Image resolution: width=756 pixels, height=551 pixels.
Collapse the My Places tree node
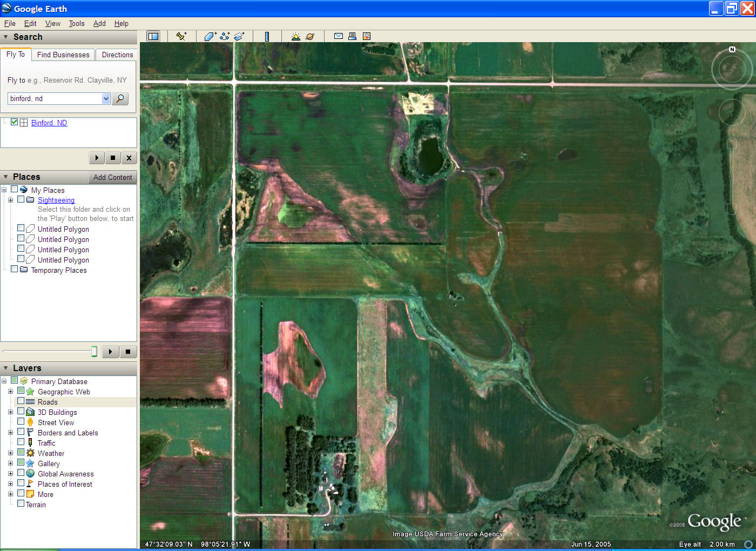click(4, 190)
